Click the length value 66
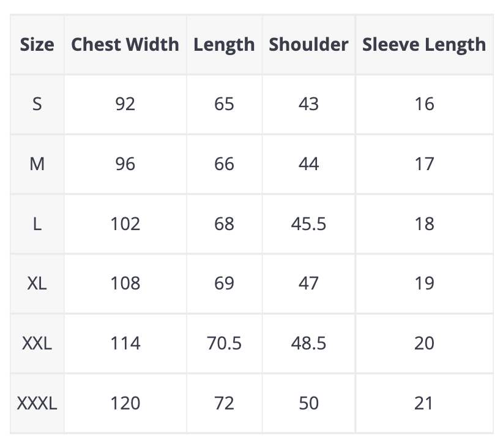 pyautogui.click(x=224, y=164)
